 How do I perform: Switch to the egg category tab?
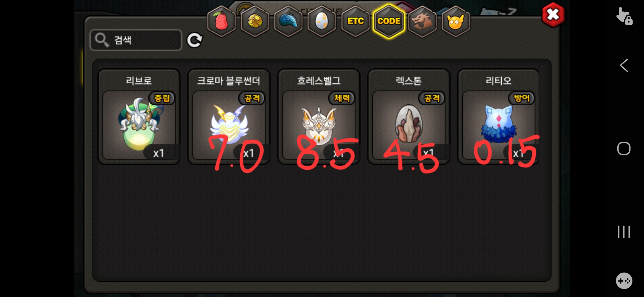click(322, 21)
